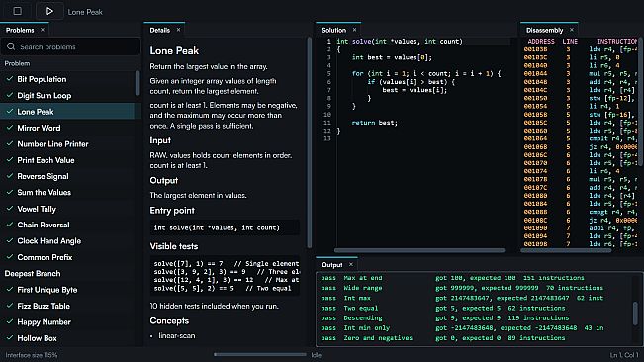Open the Mirror Word problem

(68, 128)
